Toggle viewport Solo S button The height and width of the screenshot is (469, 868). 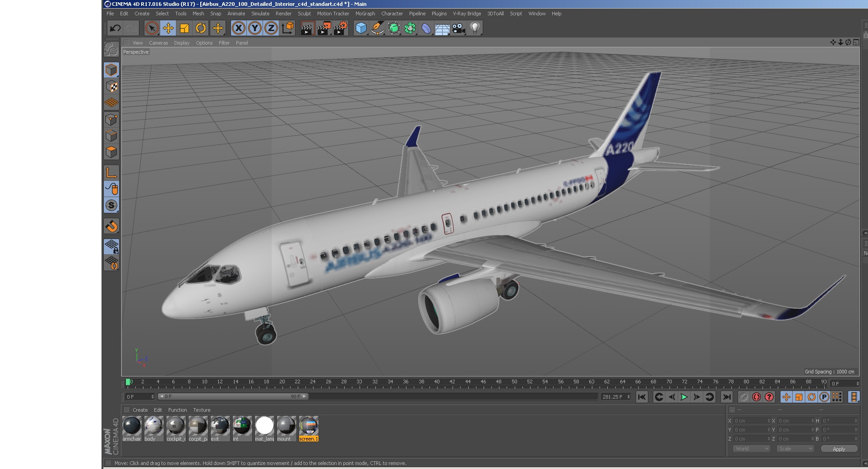coord(111,205)
